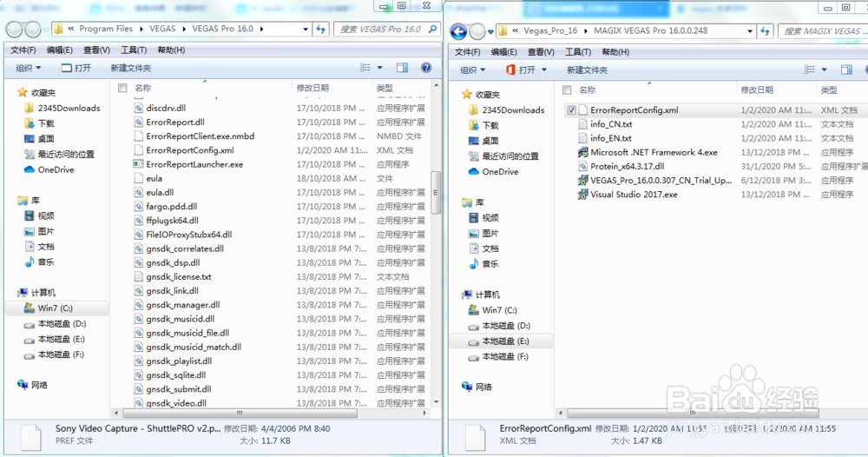Open 文件(F) menu in left window
This screenshot has height=457, width=868.
[23, 50]
